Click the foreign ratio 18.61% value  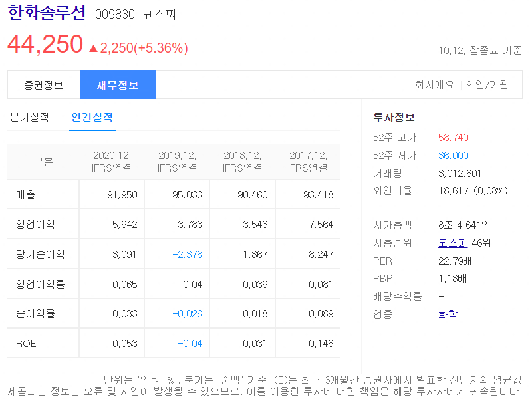[473, 191]
